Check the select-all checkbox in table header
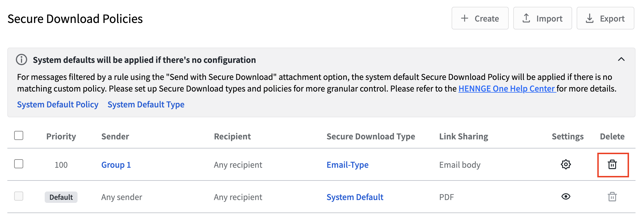Viewport: 644px width, 221px height. [19, 135]
